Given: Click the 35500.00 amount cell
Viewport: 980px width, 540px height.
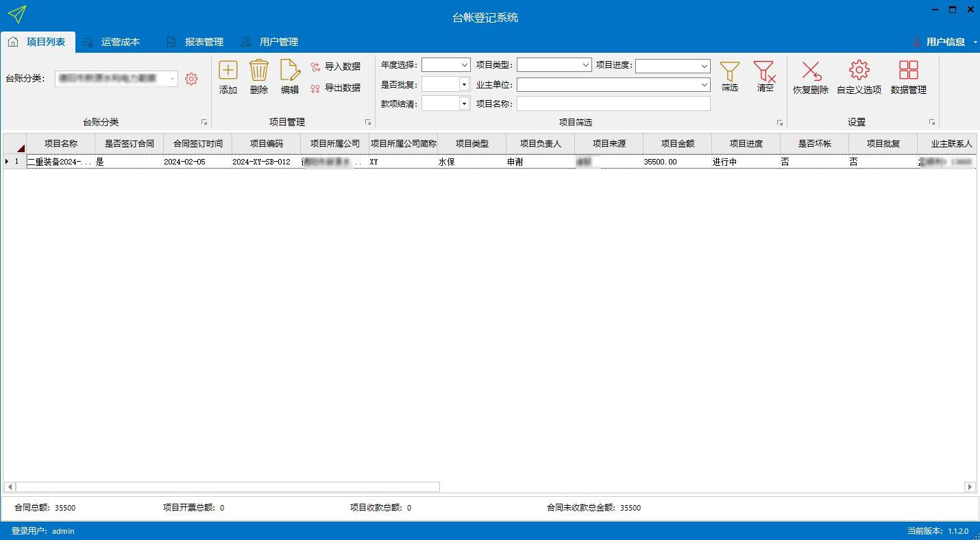Looking at the screenshot, I should [x=678, y=162].
